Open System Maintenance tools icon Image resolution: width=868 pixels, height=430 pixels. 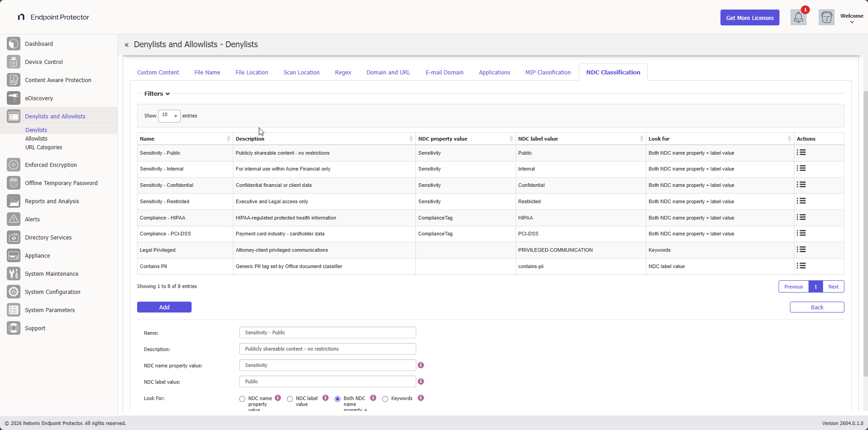(x=14, y=274)
